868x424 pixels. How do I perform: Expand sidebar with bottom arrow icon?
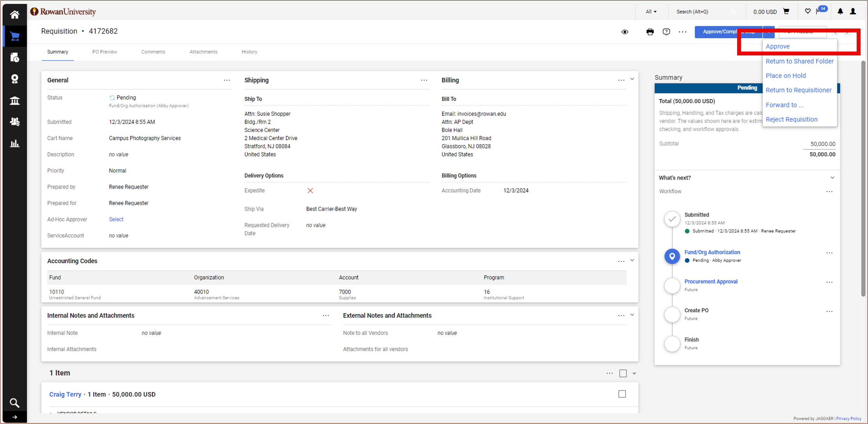pos(14,417)
